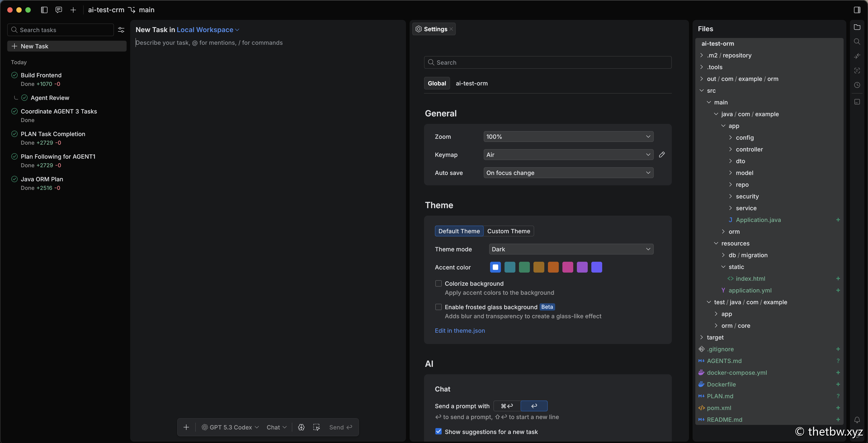Screen dimensions: 868x443
Task: Click the brain icon in the prompt bar
Action: (x=301, y=427)
